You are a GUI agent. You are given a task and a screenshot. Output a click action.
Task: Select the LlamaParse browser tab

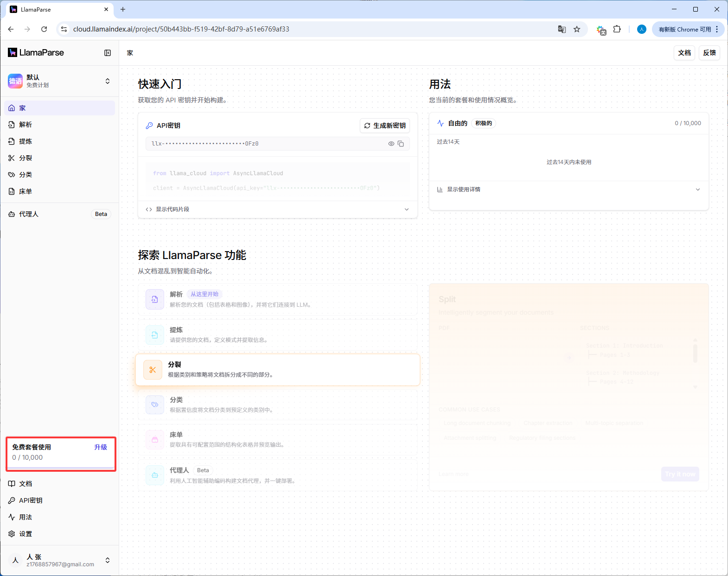(59, 9)
